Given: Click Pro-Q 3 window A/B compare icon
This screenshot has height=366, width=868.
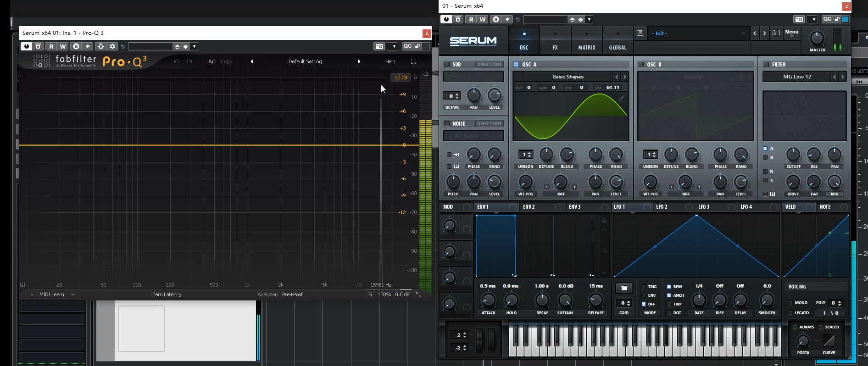Looking at the screenshot, I should coord(76,46).
